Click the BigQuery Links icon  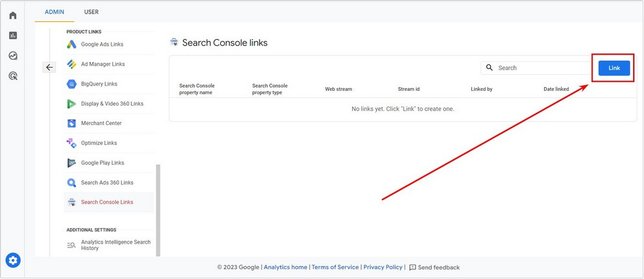click(x=71, y=84)
